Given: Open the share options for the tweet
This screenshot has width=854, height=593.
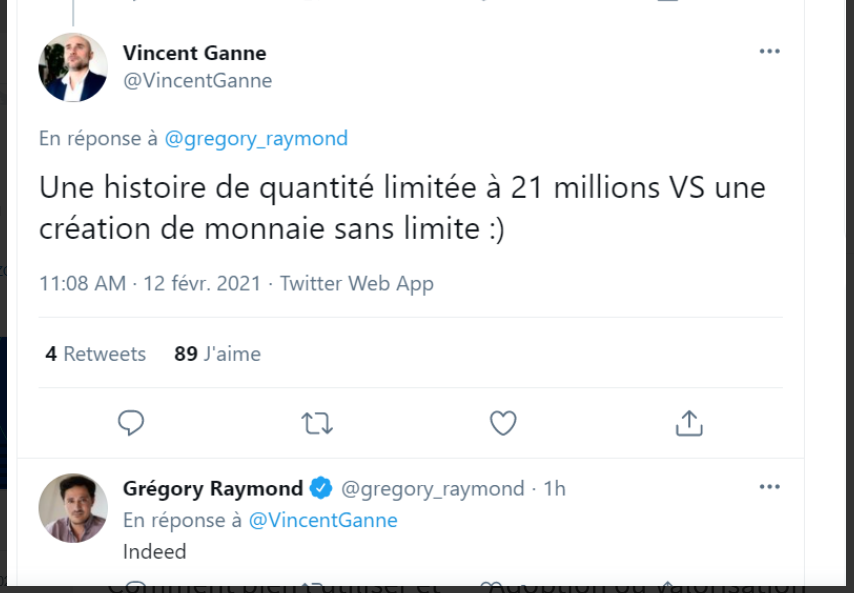Looking at the screenshot, I should (x=688, y=423).
